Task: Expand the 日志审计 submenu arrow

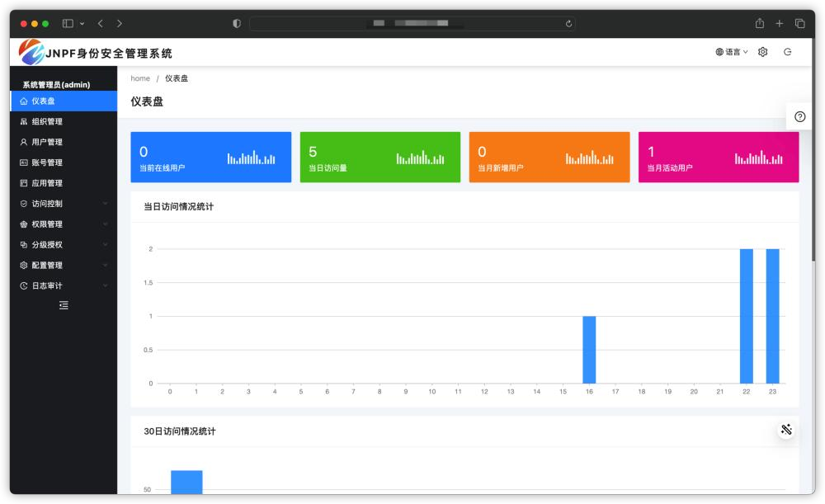Action: pyautogui.click(x=106, y=285)
